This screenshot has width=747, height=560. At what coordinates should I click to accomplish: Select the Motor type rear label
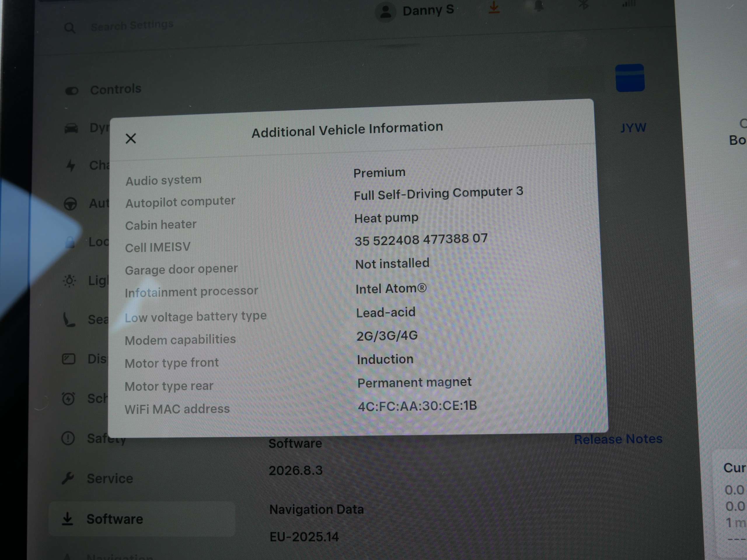[x=169, y=386]
